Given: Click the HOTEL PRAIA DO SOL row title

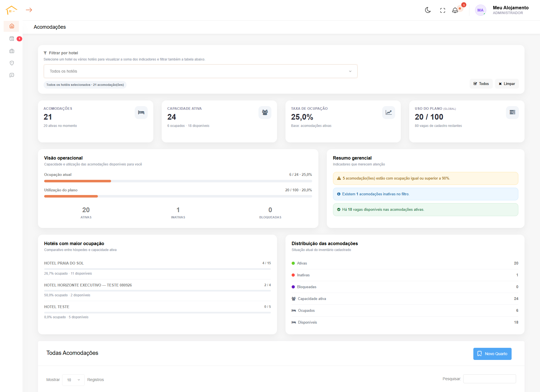Looking at the screenshot, I should tap(64, 263).
